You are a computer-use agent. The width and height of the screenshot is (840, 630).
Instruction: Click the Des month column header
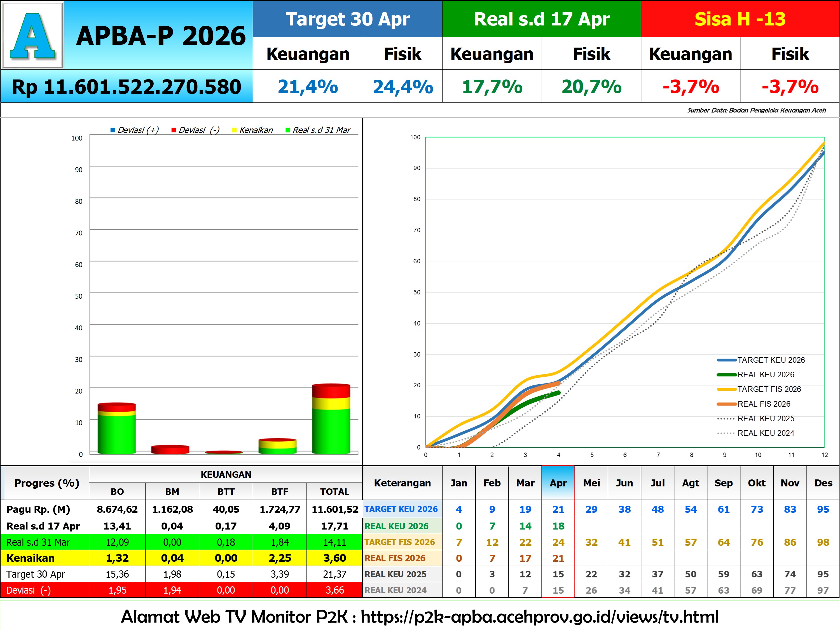tap(823, 483)
